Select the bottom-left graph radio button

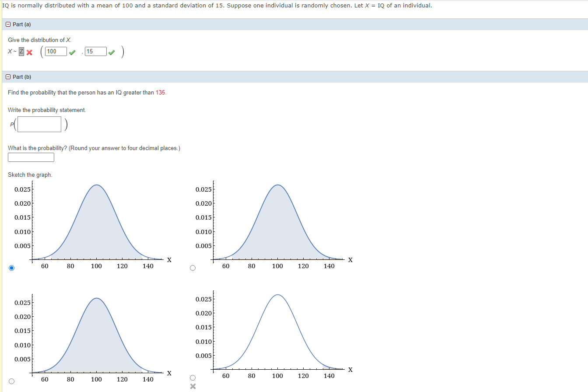pyautogui.click(x=10, y=381)
